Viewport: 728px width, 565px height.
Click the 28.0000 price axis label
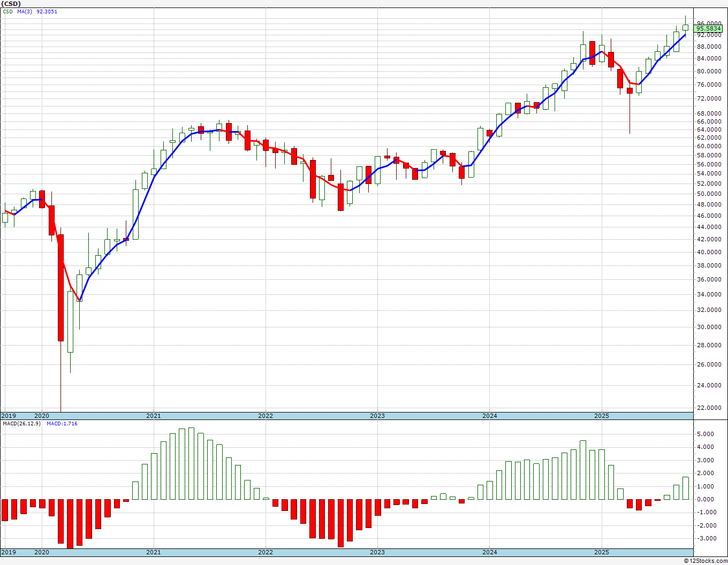[710, 345]
